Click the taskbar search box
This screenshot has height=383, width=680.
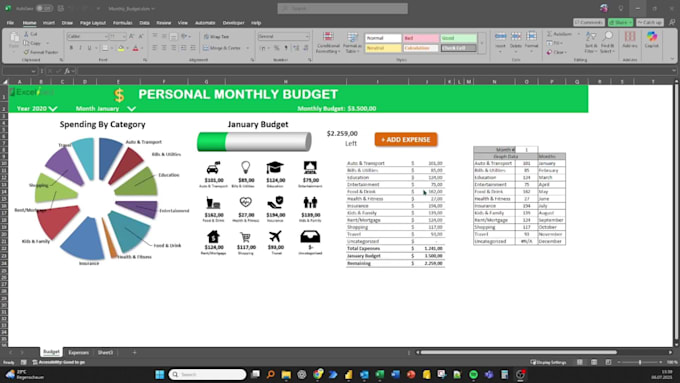click(207, 374)
